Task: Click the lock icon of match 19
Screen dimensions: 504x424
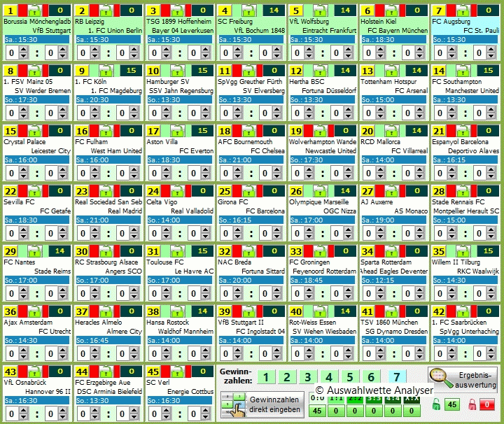Action: 320,131
